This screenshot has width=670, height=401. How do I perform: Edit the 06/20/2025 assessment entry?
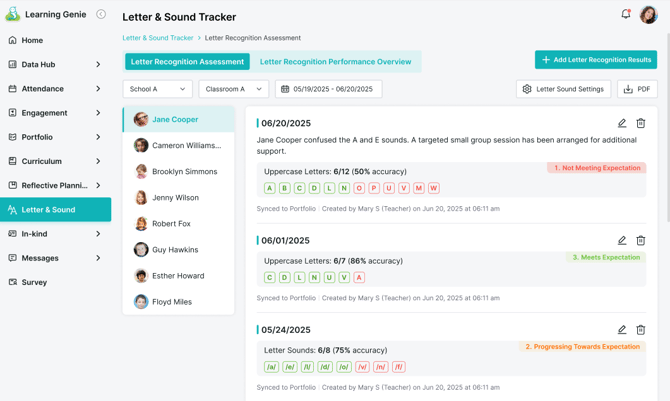(622, 123)
